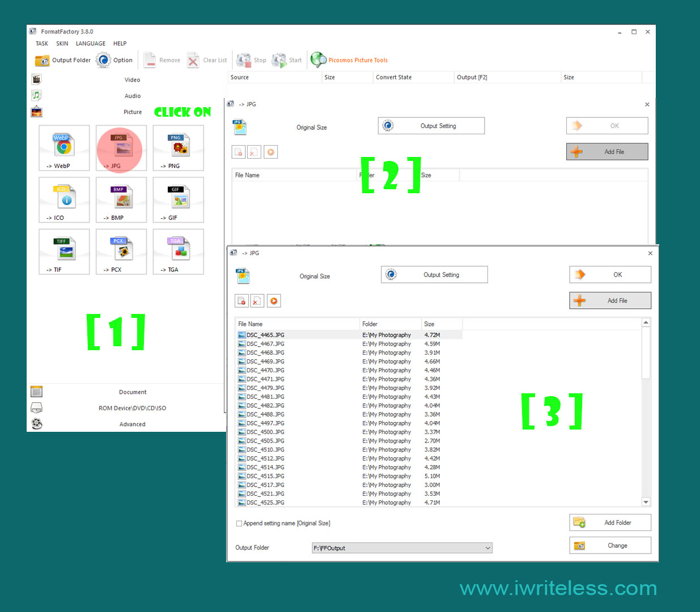This screenshot has width=700, height=612.
Task: Click Output Setting in lower JPG dialog
Action: (434, 275)
